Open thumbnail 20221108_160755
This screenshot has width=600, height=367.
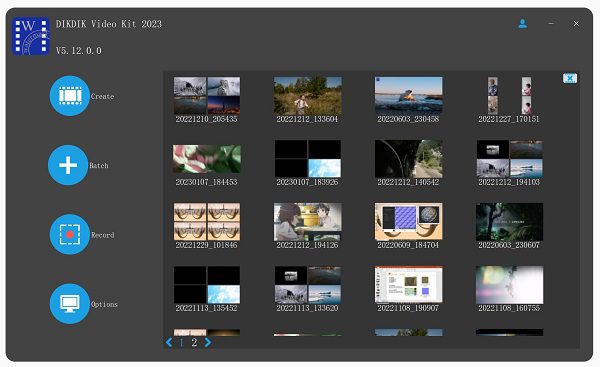509,285
